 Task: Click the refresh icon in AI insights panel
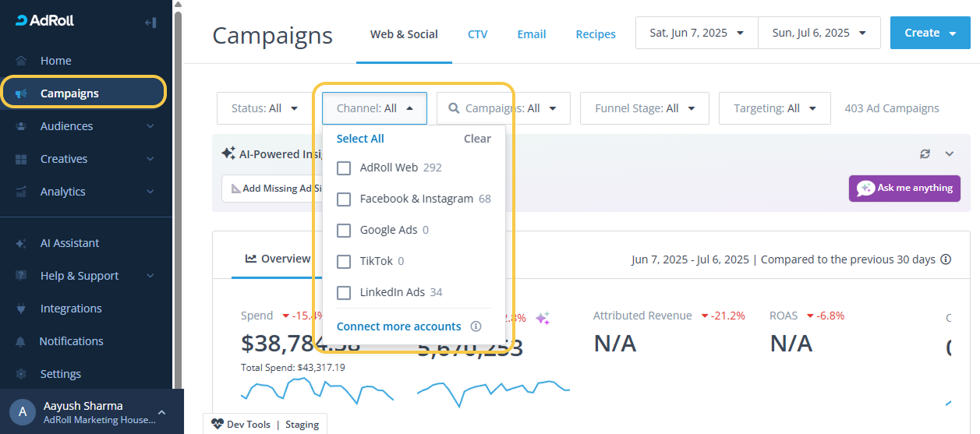tap(925, 153)
